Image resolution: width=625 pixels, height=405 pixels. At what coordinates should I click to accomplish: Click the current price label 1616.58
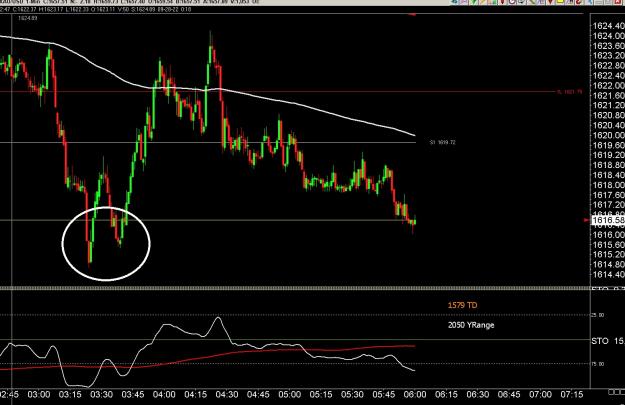[608, 220]
